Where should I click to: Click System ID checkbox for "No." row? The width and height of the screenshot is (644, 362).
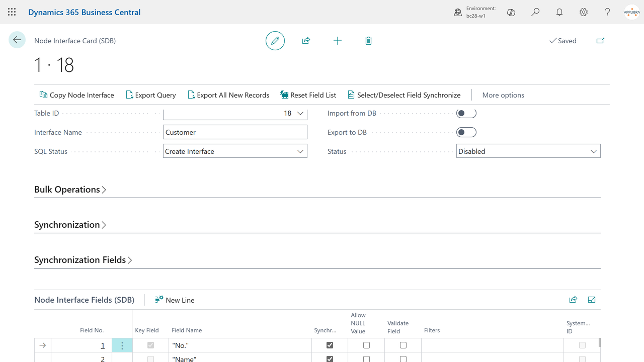point(582,345)
